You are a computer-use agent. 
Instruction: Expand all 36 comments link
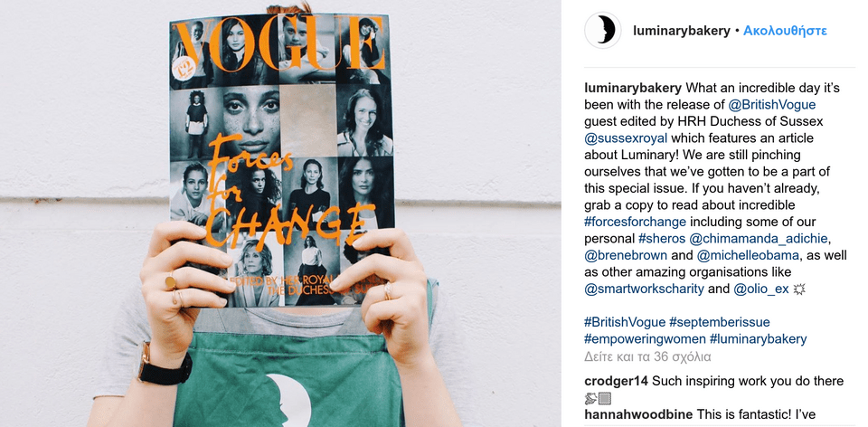point(647,356)
